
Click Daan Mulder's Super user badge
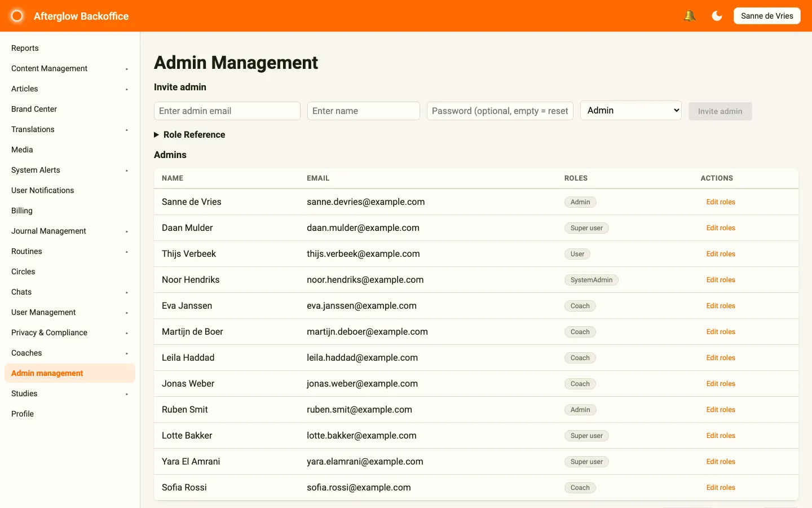click(586, 228)
